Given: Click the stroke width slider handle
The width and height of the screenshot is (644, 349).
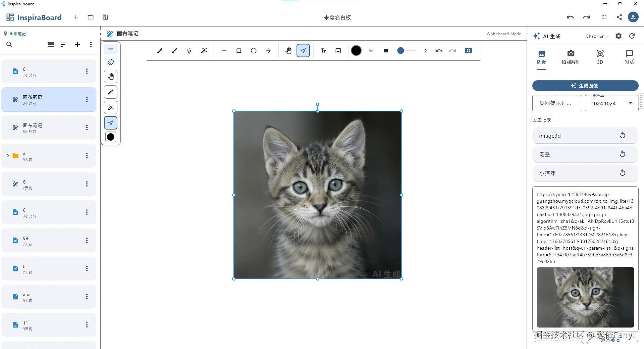Looking at the screenshot, I should [x=400, y=51].
